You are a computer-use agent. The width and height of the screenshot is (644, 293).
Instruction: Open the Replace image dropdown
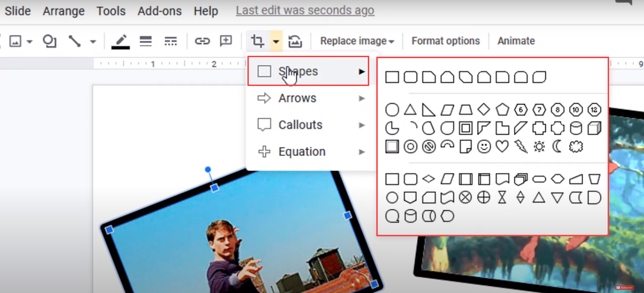pyautogui.click(x=356, y=41)
